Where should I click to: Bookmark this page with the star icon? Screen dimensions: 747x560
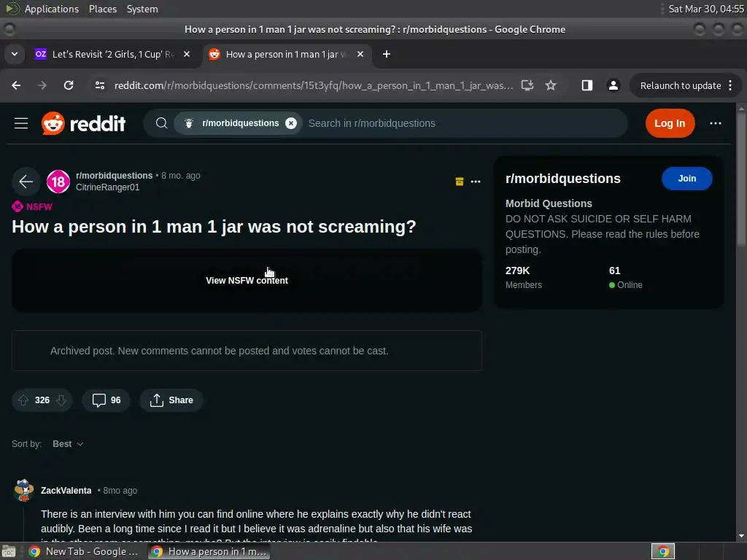coord(551,86)
